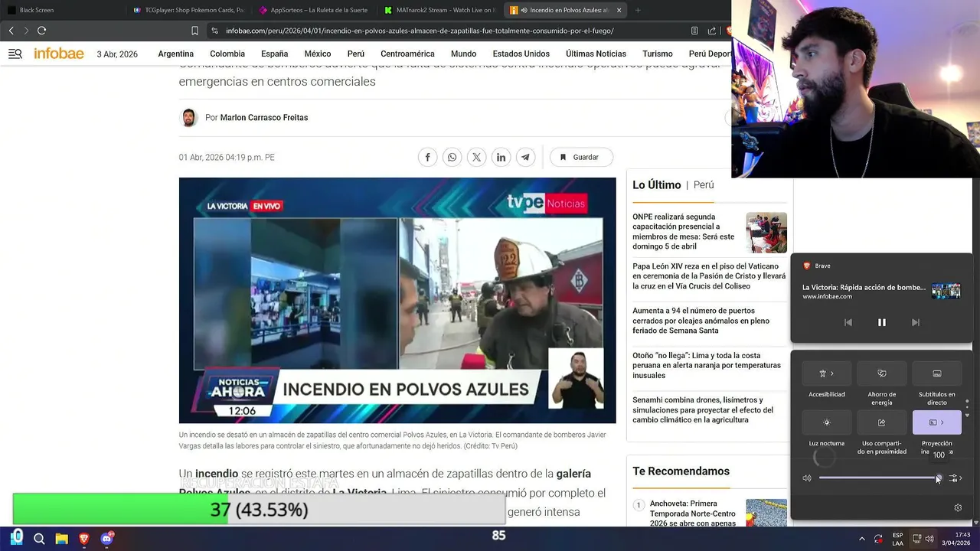Viewport: 980px width, 551px height.
Task: Open a new browser tab
Action: coord(637,10)
